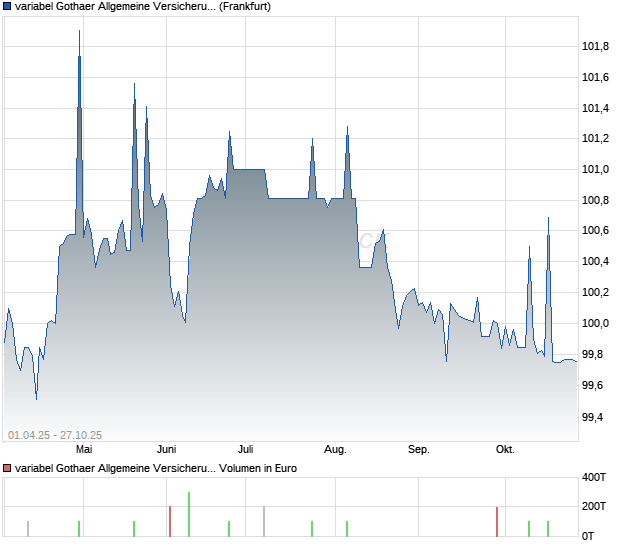Click the tallest green volume bar in June

[189, 514]
